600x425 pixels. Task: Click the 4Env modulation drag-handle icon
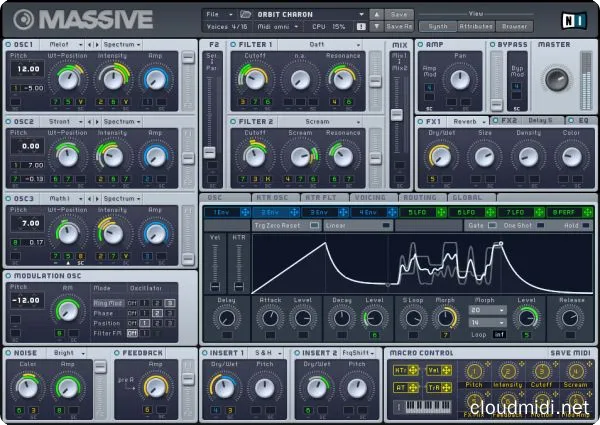392,212
